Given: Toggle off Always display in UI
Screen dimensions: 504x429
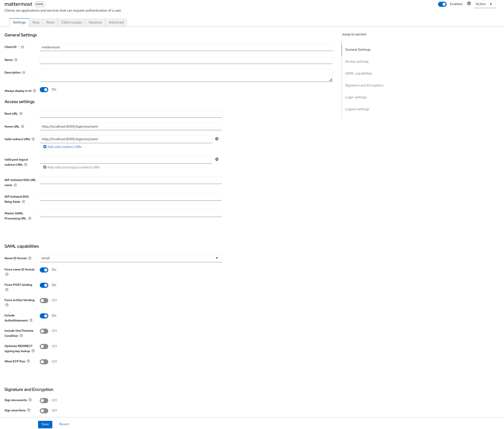Looking at the screenshot, I should (x=44, y=89).
